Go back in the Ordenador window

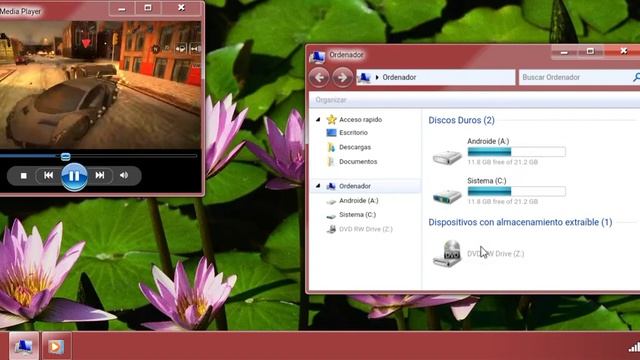(319, 77)
